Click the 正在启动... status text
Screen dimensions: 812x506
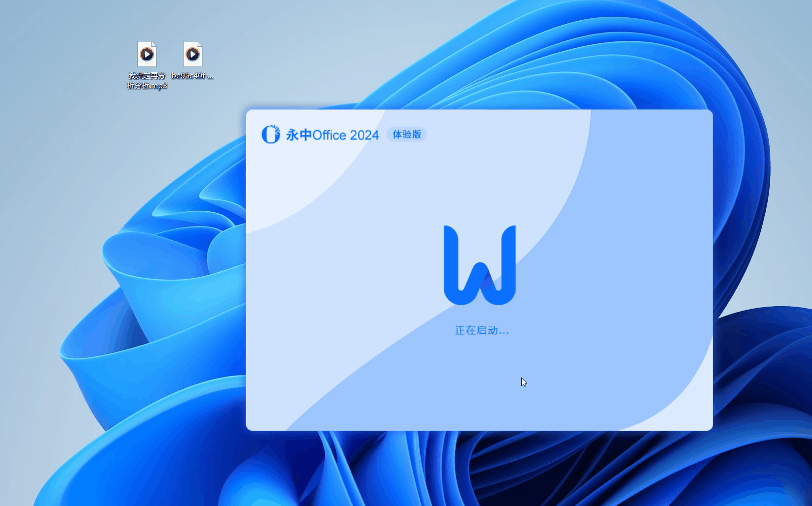pos(481,330)
